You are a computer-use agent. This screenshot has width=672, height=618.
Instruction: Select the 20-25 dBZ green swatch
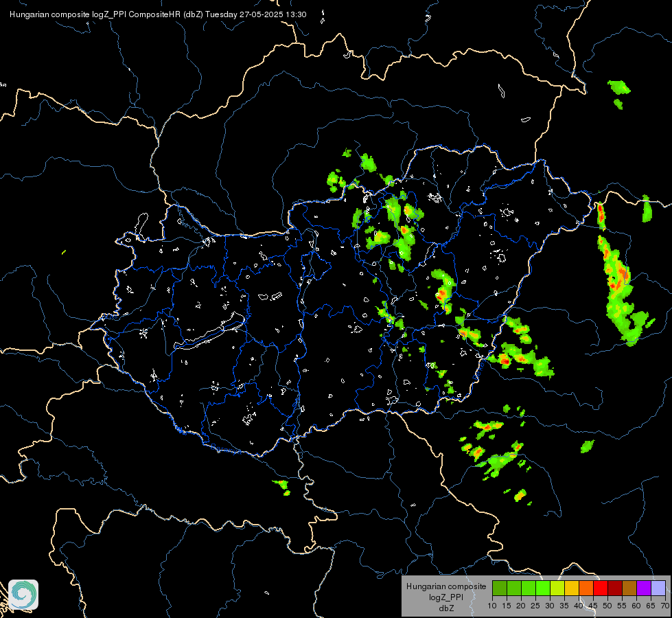point(529,588)
